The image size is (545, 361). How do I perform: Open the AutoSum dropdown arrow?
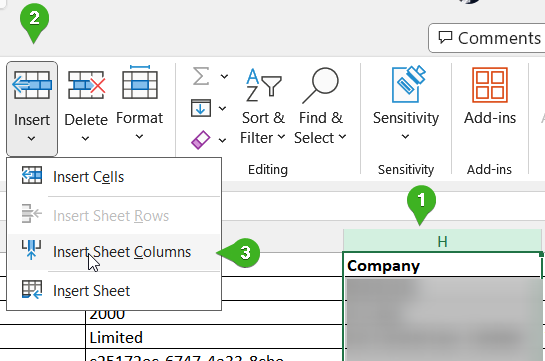(x=224, y=76)
